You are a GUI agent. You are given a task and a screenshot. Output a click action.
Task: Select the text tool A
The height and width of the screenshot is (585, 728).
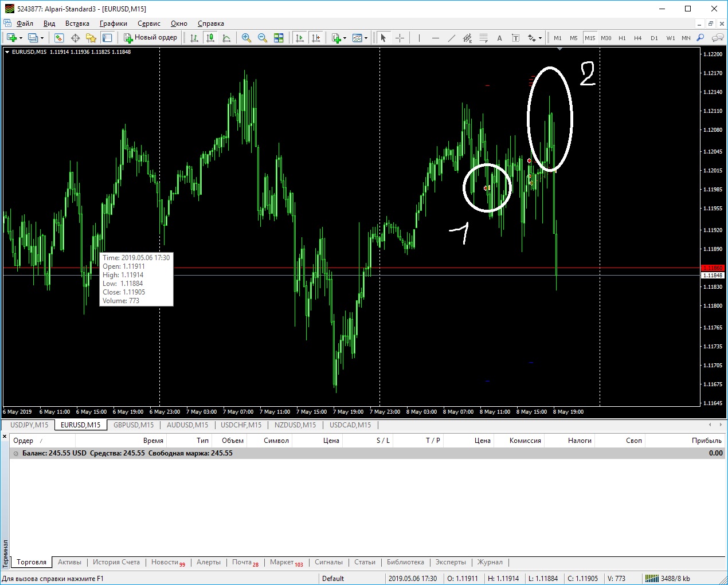(x=499, y=38)
